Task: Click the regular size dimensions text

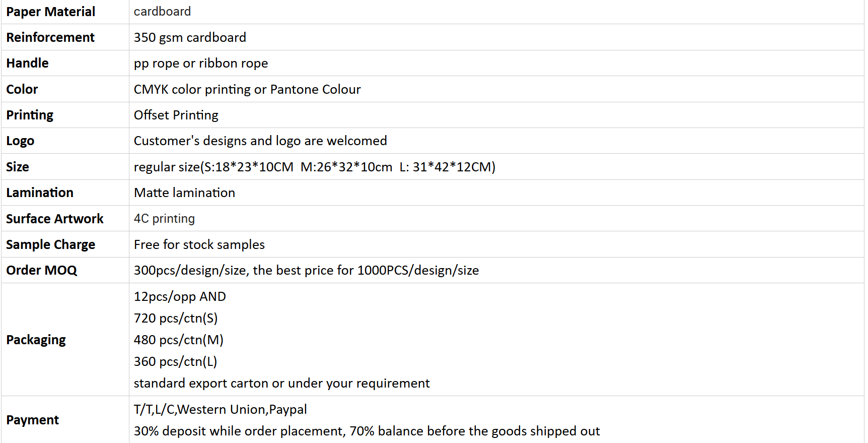Action: point(315,167)
